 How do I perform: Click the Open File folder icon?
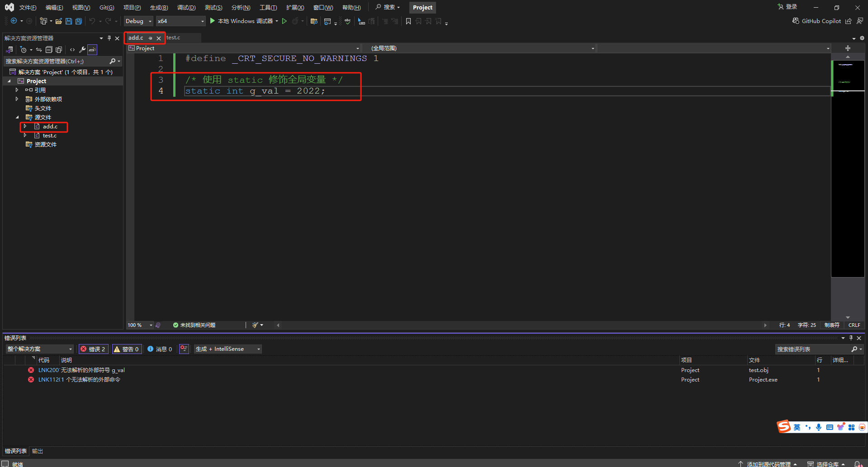pos(59,21)
